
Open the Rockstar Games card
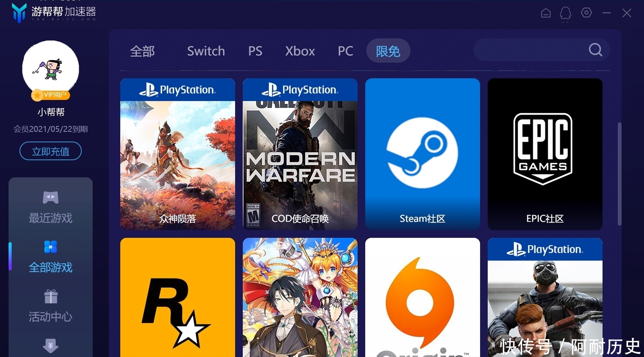[x=178, y=297]
